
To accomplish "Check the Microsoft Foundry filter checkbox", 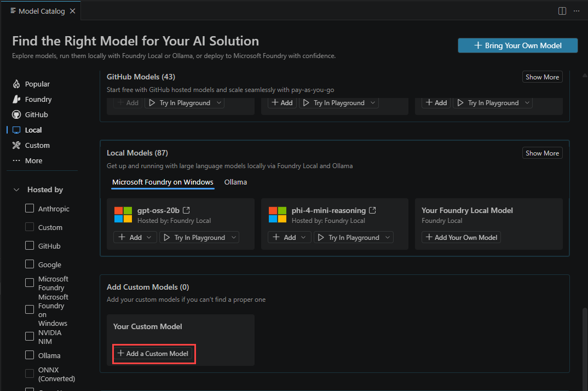I will tap(30, 283).
